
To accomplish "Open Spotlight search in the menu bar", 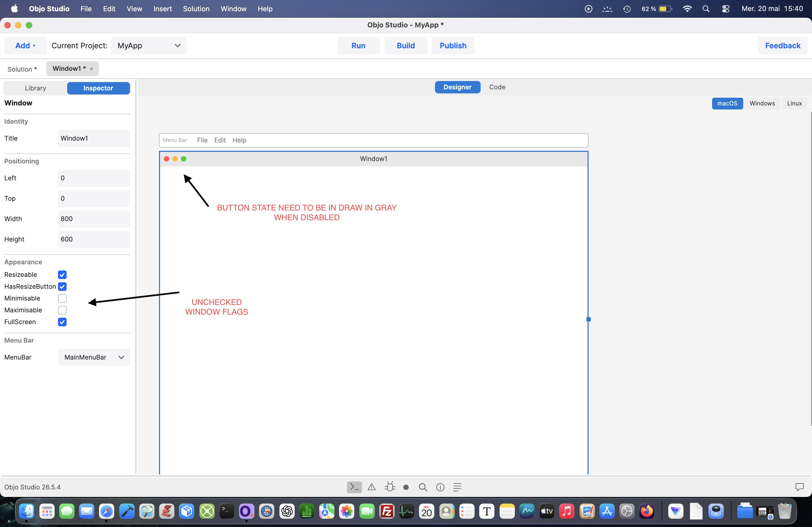I will coord(706,9).
